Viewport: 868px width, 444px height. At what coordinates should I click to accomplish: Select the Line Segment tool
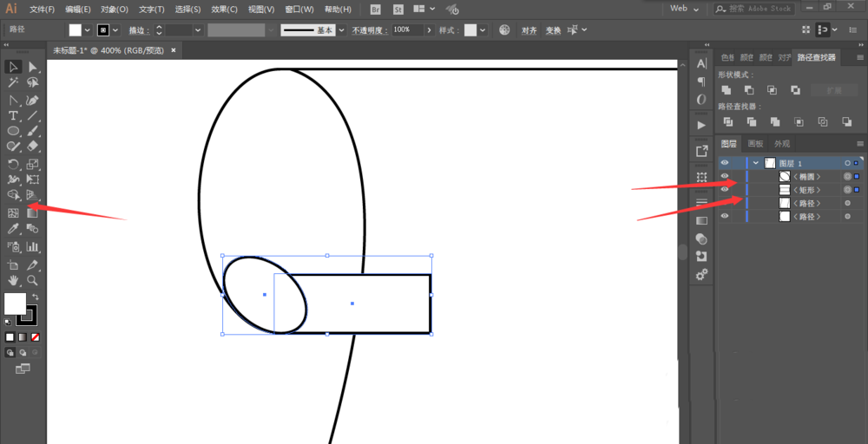tap(33, 115)
